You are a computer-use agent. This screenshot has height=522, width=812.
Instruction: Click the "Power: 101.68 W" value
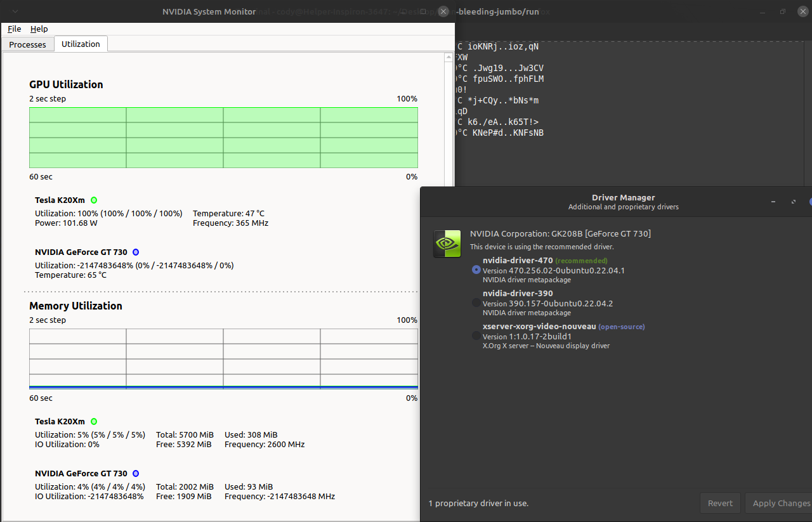(66, 223)
